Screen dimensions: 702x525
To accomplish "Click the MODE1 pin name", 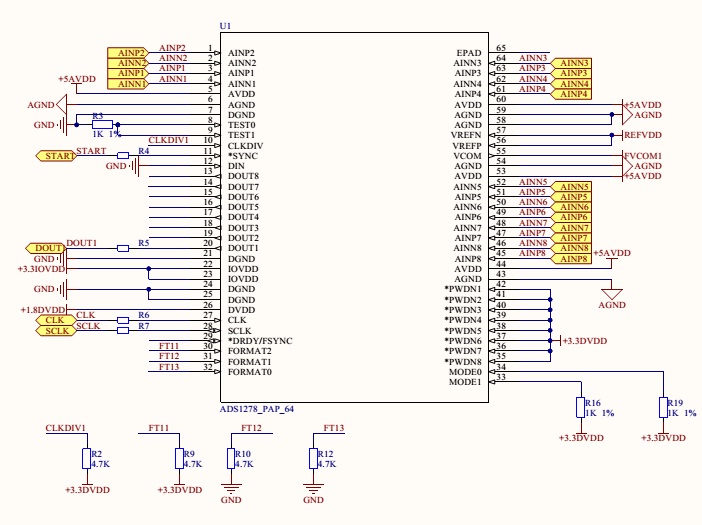I will (465, 382).
